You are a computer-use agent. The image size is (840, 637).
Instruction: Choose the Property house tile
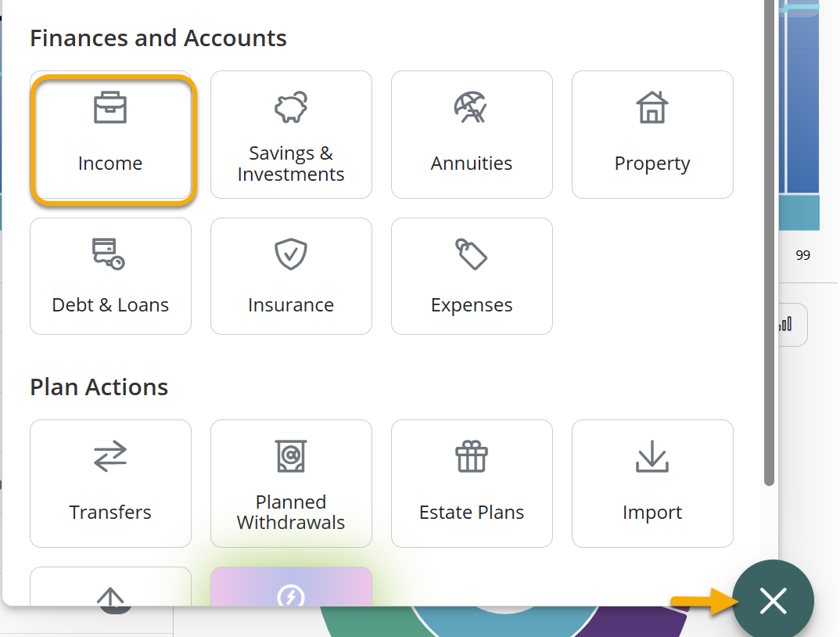[x=652, y=135]
